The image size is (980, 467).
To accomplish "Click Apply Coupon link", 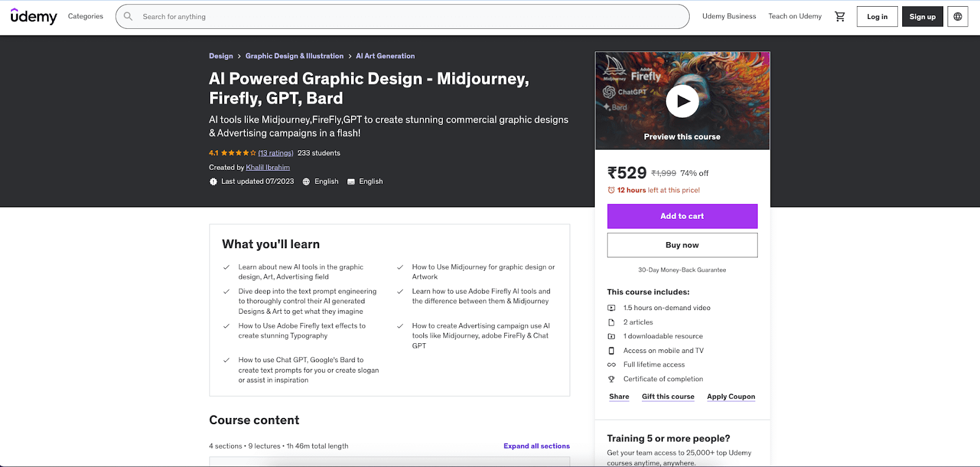I will tap(731, 397).
